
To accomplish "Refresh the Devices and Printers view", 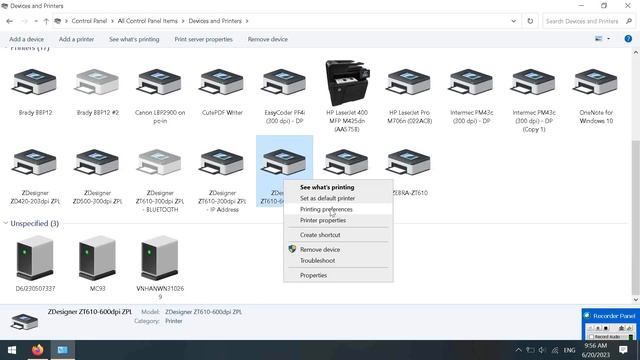I will click(x=530, y=21).
